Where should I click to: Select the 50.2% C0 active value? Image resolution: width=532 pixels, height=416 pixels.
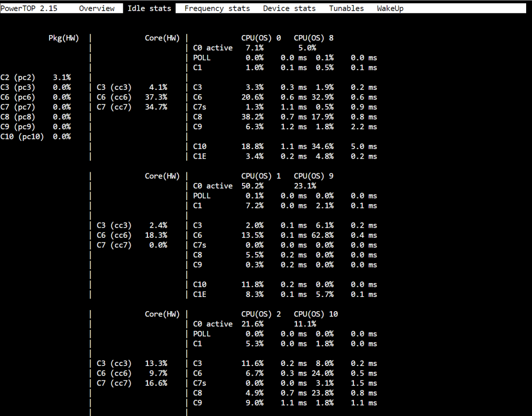pyautogui.click(x=252, y=186)
